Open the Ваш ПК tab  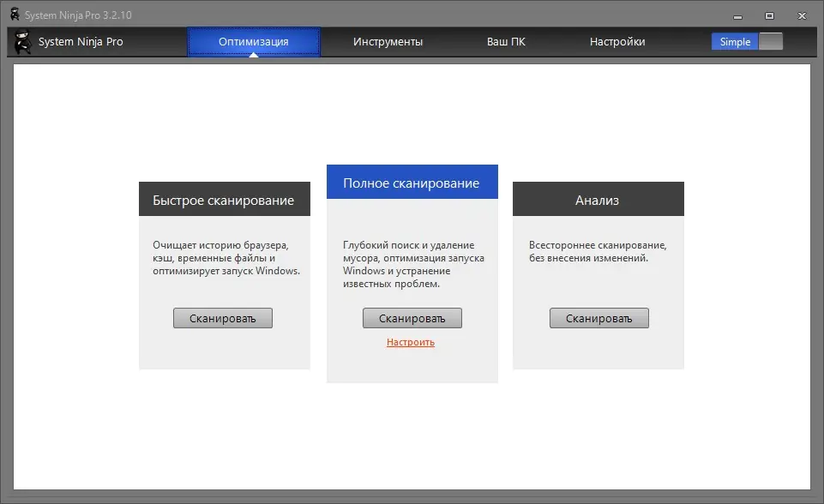(507, 40)
